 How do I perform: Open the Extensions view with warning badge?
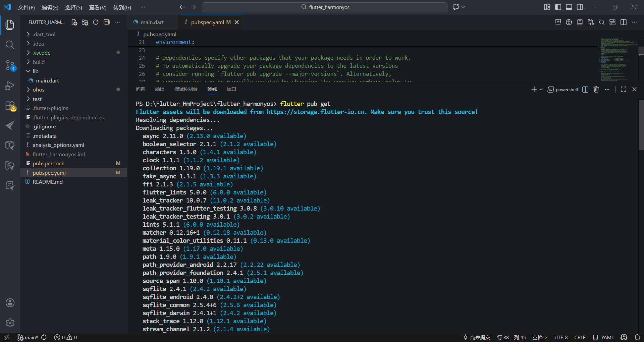(10, 106)
